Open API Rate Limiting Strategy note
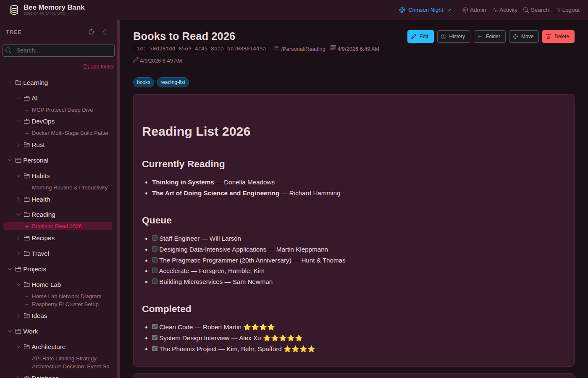 [64, 359]
